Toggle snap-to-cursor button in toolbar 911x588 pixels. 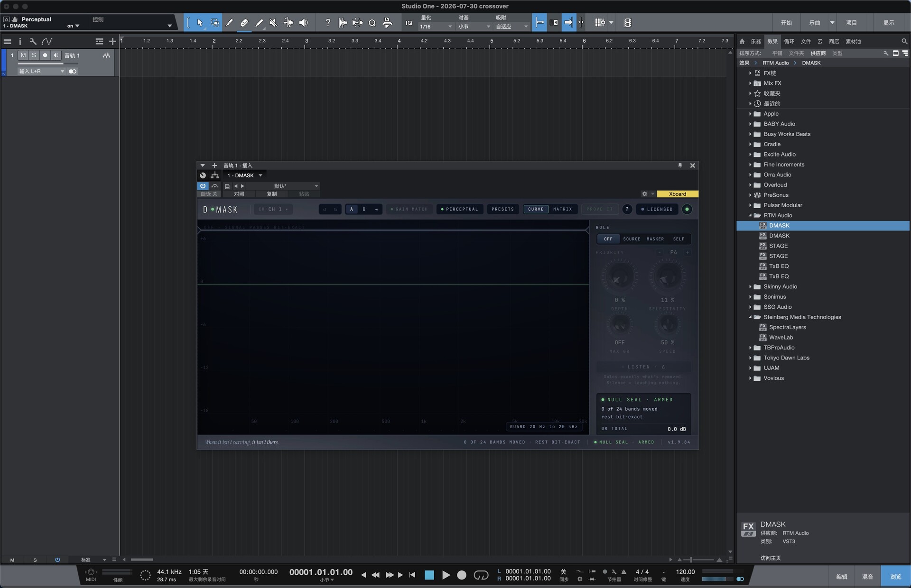(540, 22)
